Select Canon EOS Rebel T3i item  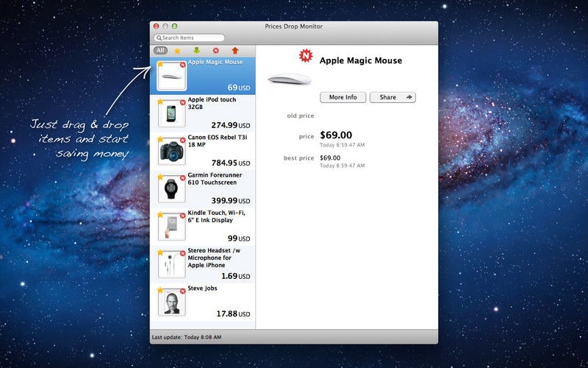[203, 151]
